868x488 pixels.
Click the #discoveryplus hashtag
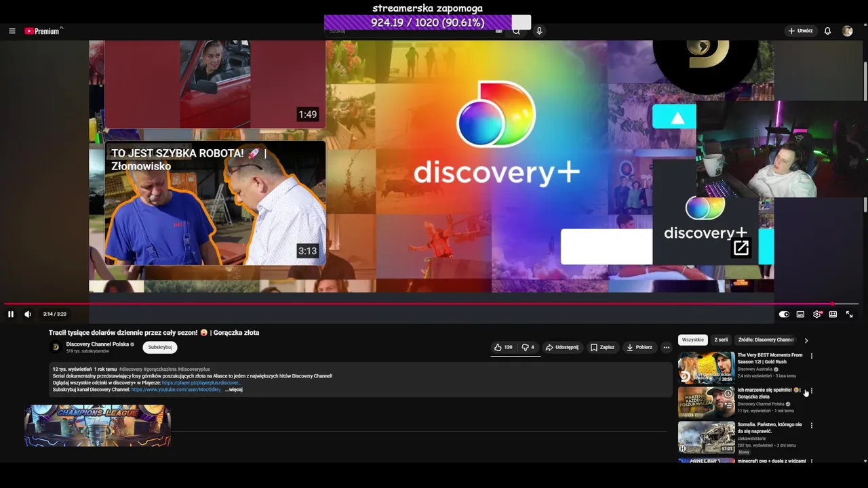[x=194, y=369]
